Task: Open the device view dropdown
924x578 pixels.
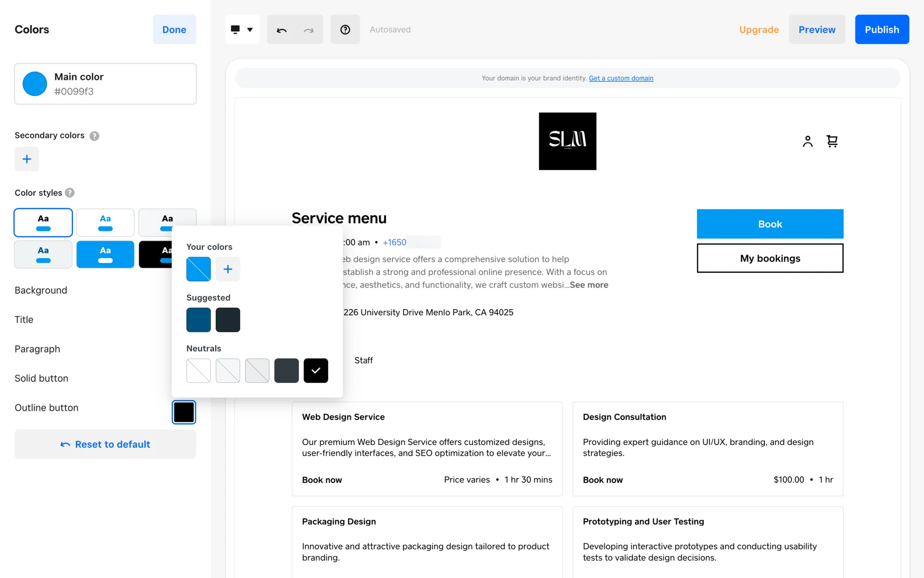Action: (242, 30)
